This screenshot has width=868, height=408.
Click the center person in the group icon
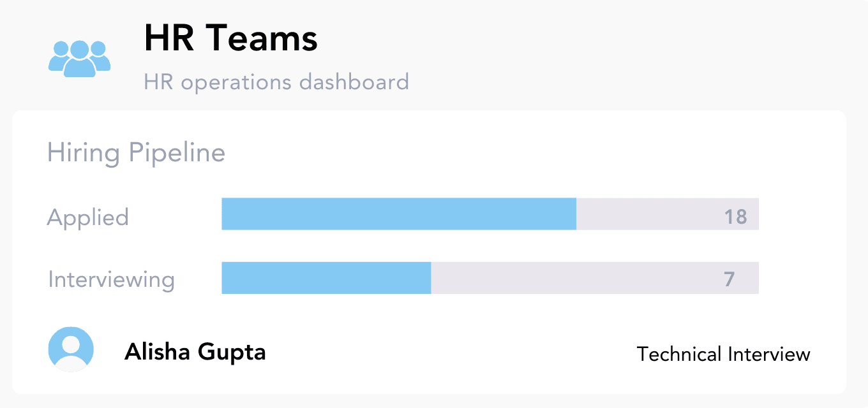[79, 60]
